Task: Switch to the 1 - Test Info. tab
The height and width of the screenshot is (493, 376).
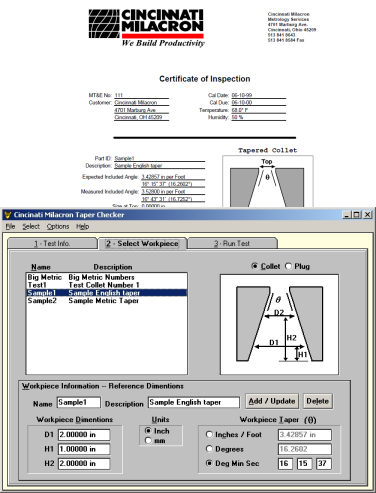Action: [52, 243]
